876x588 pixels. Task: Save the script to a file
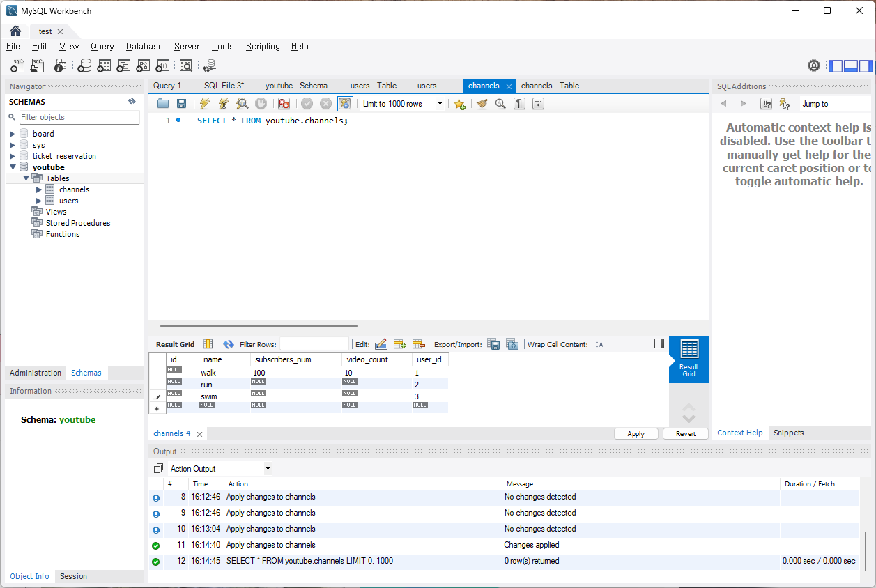pos(181,104)
